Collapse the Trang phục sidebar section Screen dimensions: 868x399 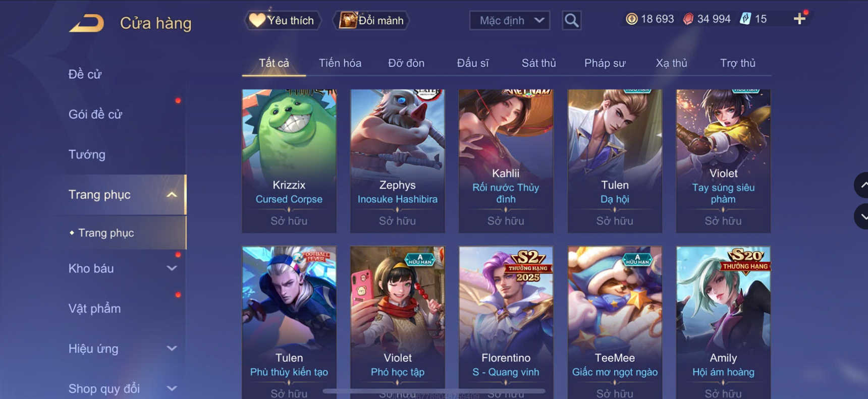pos(172,195)
